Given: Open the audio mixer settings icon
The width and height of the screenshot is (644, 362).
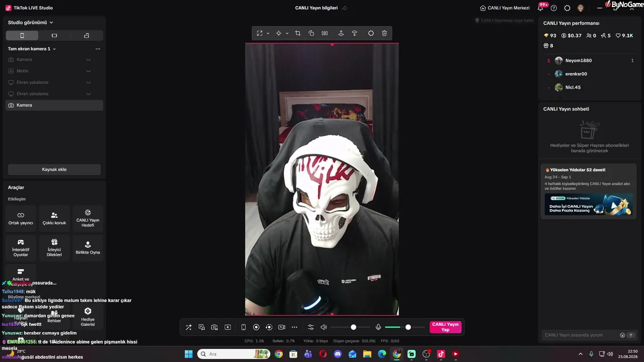Looking at the screenshot, I should click(x=310, y=327).
